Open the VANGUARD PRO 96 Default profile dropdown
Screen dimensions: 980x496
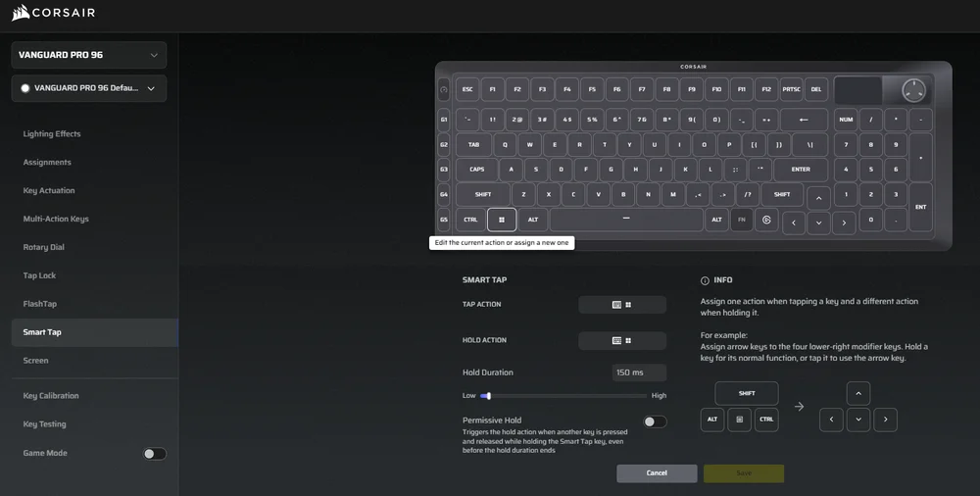coord(89,88)
